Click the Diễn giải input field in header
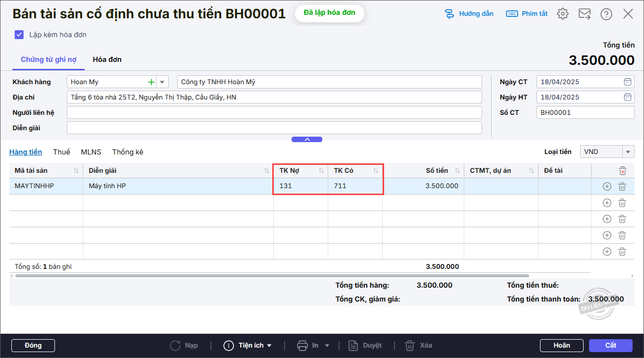This screenshot has width=644, height=358. coord(274,128)
